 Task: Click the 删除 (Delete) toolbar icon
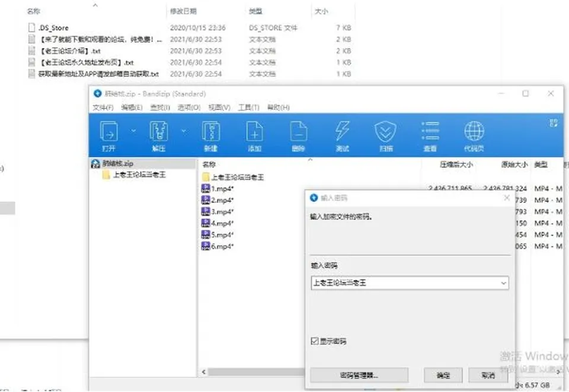pyautogui.click(x=298, y=131)
